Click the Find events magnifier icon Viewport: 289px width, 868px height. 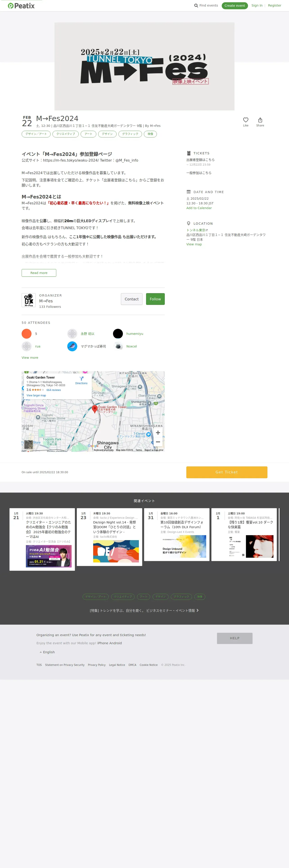(196, 6)
